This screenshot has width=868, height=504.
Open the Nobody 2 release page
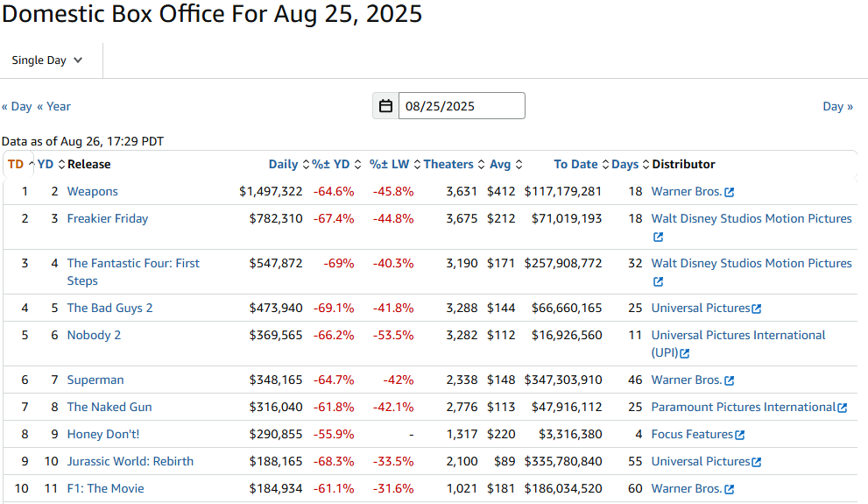[x=94, y=335]
